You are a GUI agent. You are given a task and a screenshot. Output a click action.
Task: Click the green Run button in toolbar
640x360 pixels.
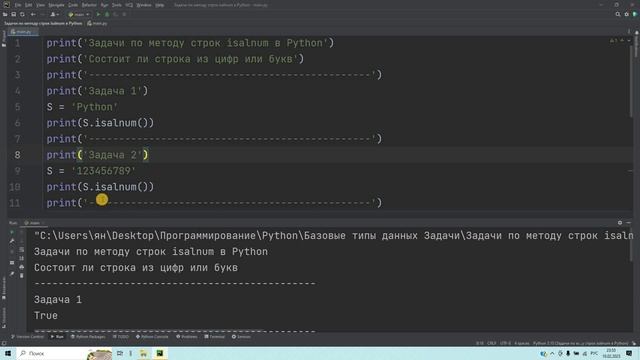click(x=98, y=14)
